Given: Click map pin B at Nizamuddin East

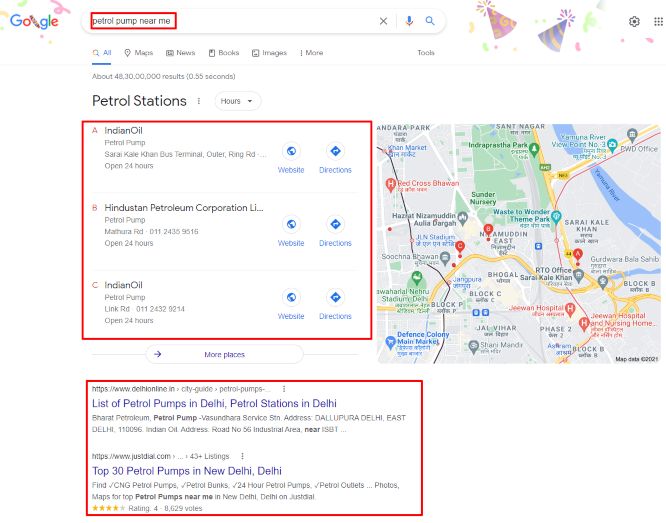Looking at the screenshot, I should coord(488,230).
